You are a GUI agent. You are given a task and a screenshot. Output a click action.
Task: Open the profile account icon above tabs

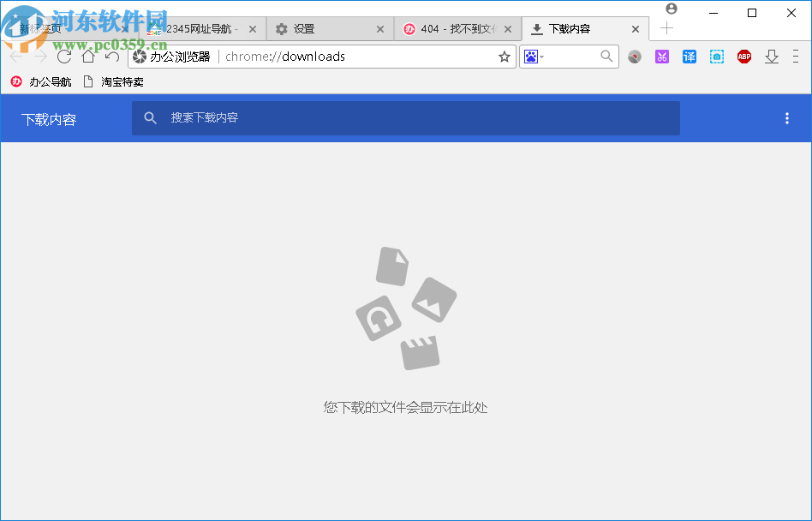click(672, 9)
